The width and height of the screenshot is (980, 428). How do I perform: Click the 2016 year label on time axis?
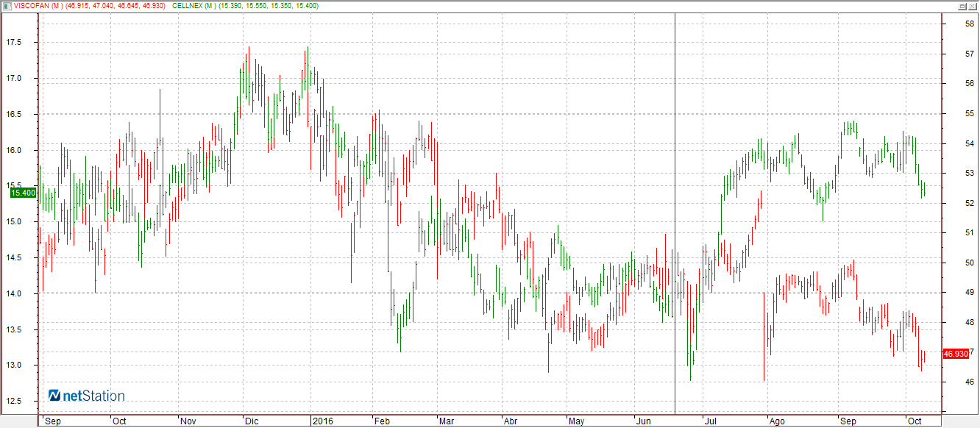click(x=323, y=421)
